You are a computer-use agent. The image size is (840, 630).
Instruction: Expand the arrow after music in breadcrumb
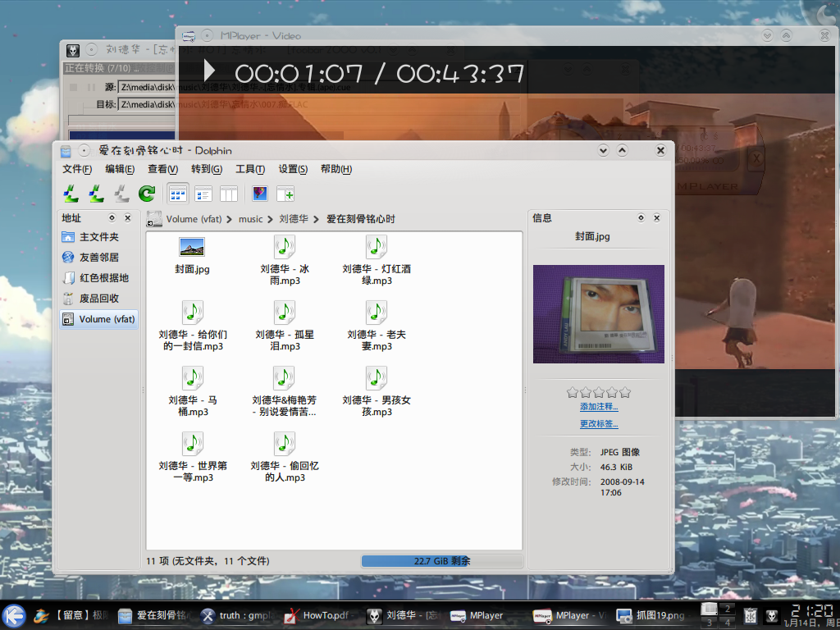271,219
